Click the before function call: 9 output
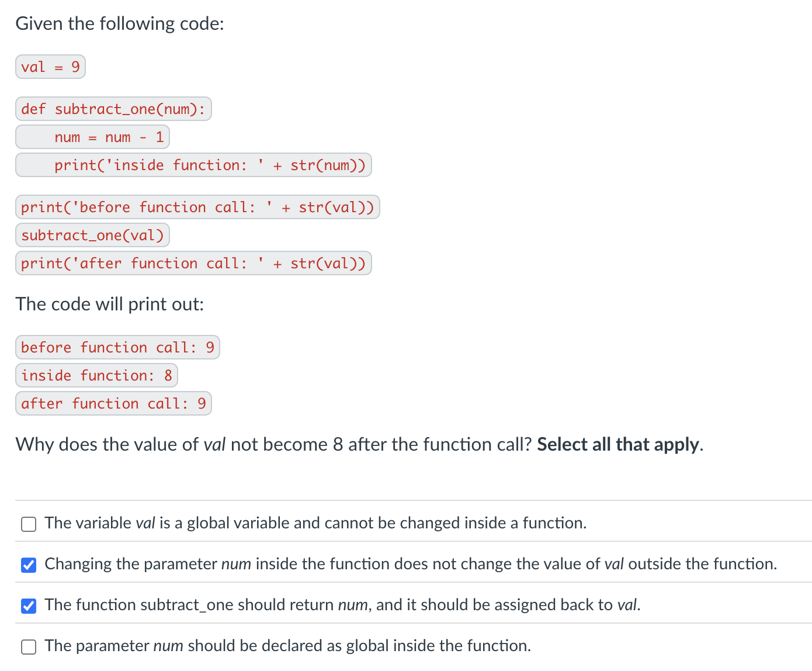The width and height of the screenshot is (812, 671). pos(117,347)
